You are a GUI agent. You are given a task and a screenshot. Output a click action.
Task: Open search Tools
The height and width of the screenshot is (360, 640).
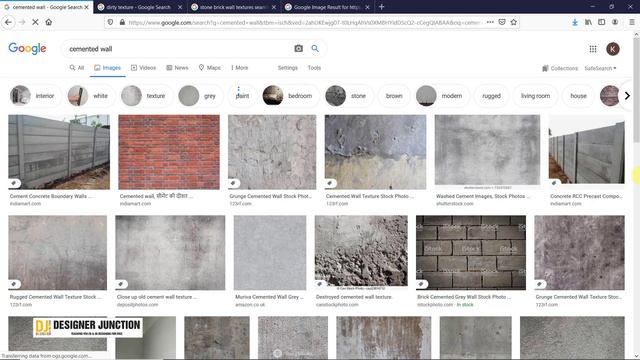pos(314,68)
